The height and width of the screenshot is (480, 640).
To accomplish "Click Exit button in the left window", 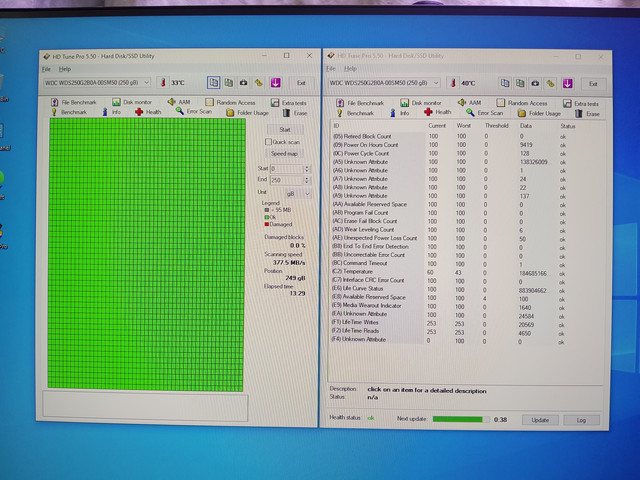I will pos(301,83).
